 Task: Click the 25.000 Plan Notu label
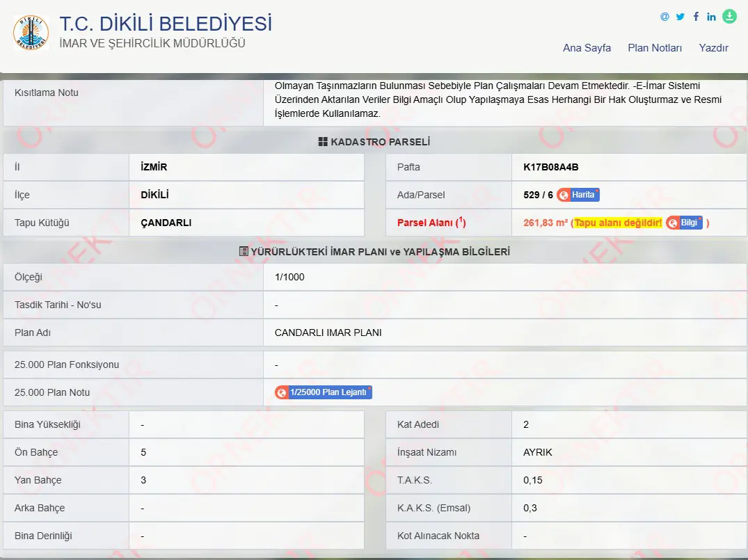(x=52, y=392)
